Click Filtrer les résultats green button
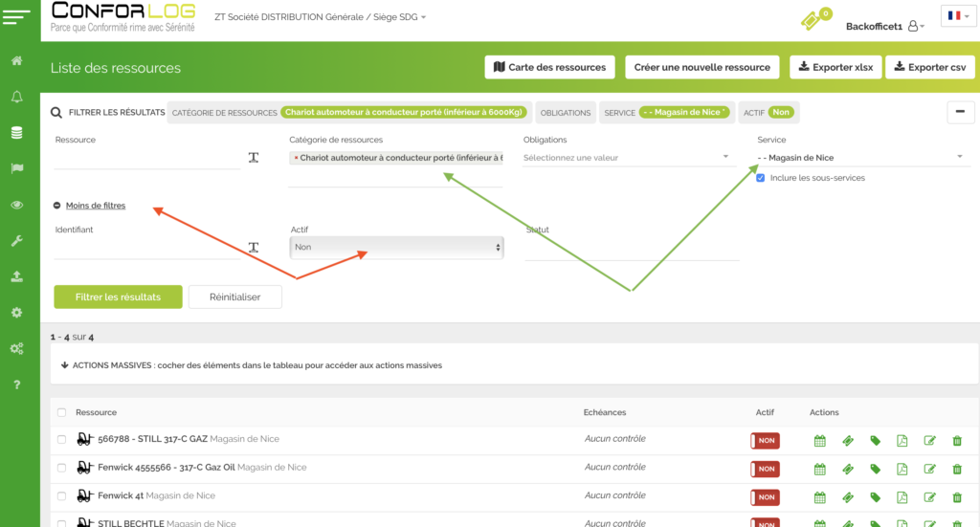980x527 pixels. 118,297
